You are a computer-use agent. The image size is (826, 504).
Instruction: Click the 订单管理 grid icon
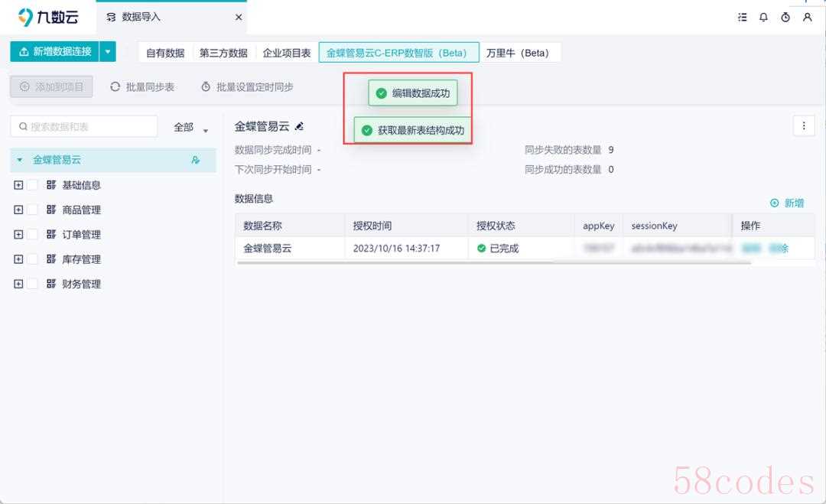[x=51, y=234]
